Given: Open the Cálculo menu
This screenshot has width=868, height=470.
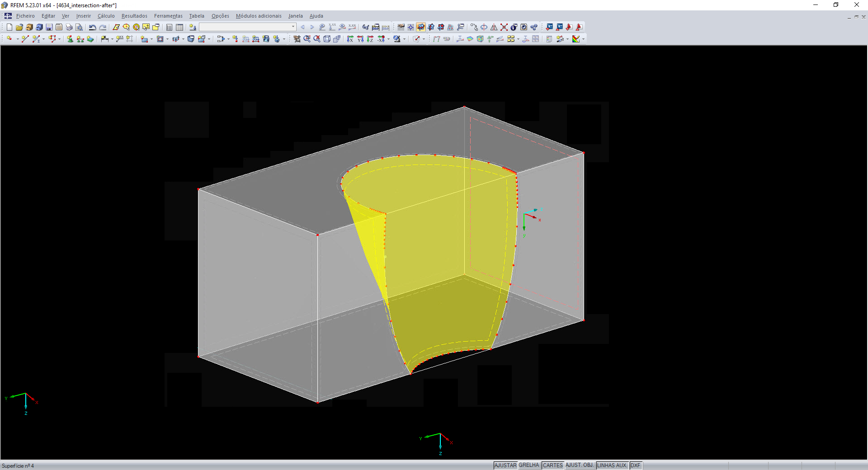Looking at the screenshot, I should tap(106, 16).
